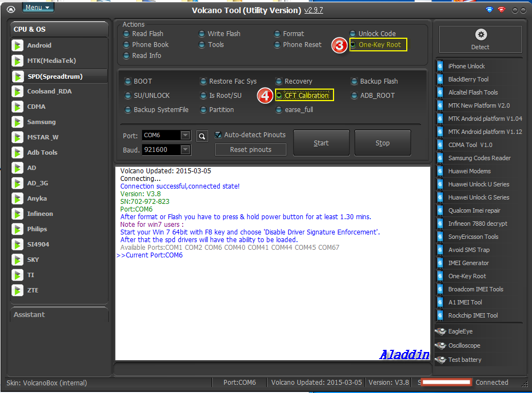Click the red diamond icon in title bar
Image resolution: width=532 pixels, height=393 pixels.
(x=501, y=10)
